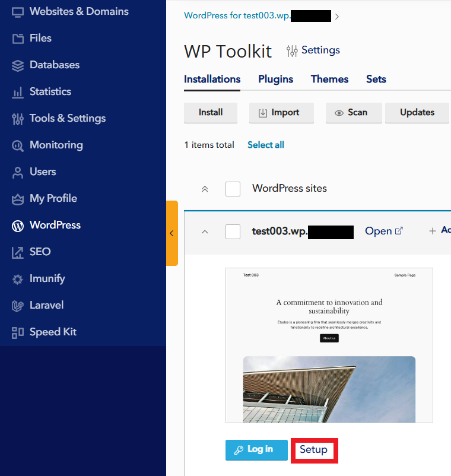Screen dimensions: 451x476
Task: Click the external link icon next to Open
Action: click(399, 231)
